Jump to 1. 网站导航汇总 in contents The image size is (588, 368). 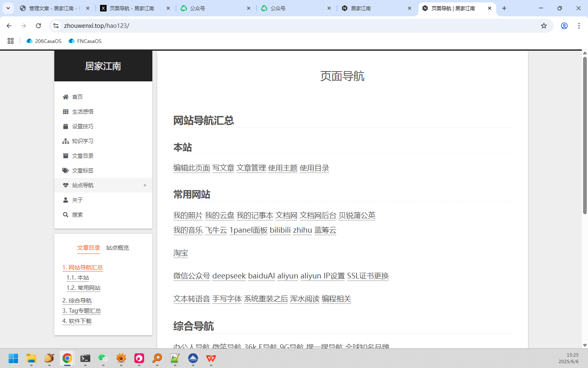82,267
